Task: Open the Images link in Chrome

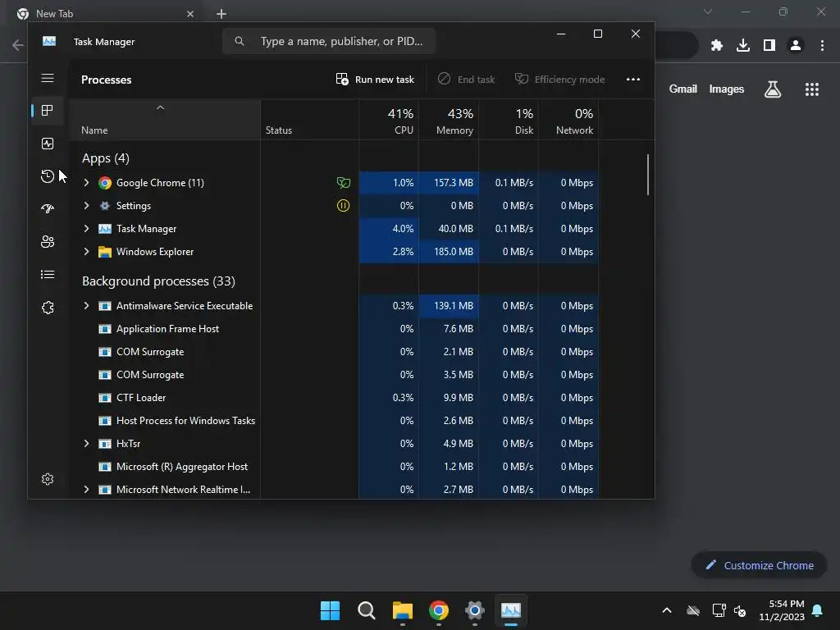Action: (727, 89)
